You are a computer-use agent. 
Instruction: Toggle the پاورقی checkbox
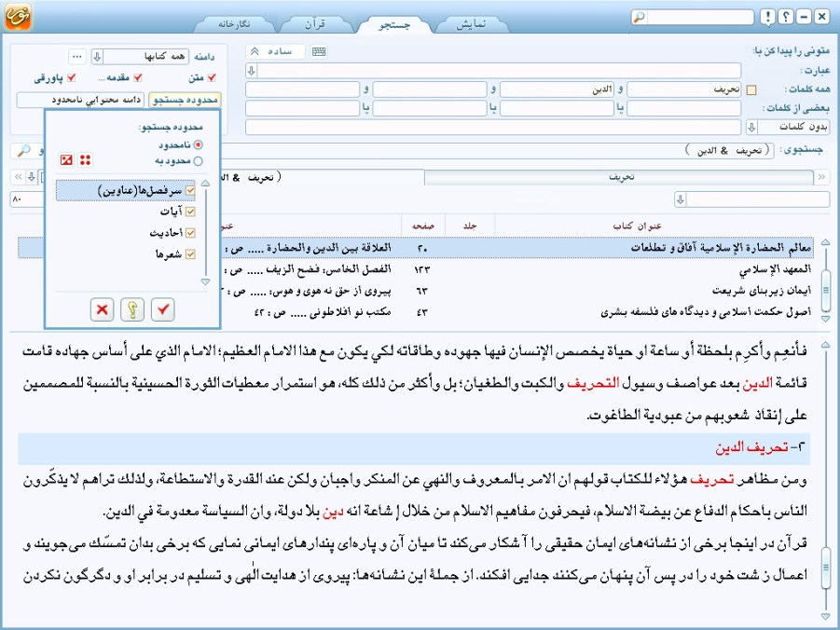coord(71,77)
